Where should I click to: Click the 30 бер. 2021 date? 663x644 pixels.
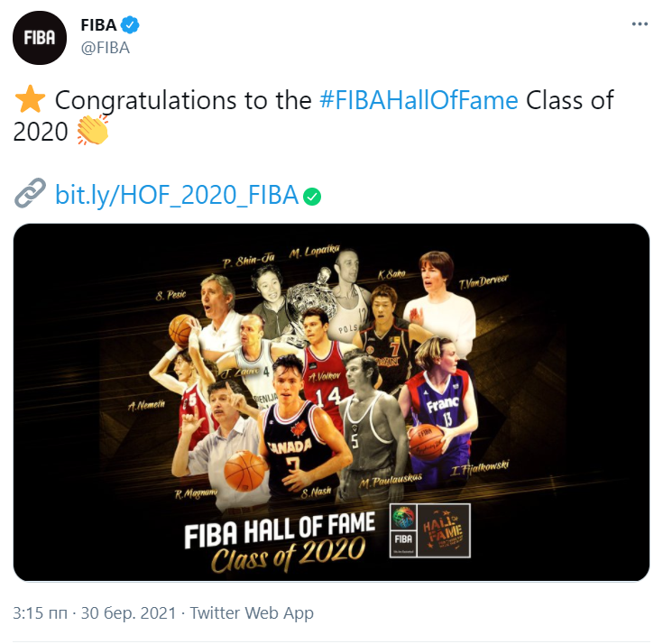tap(128, 612)
